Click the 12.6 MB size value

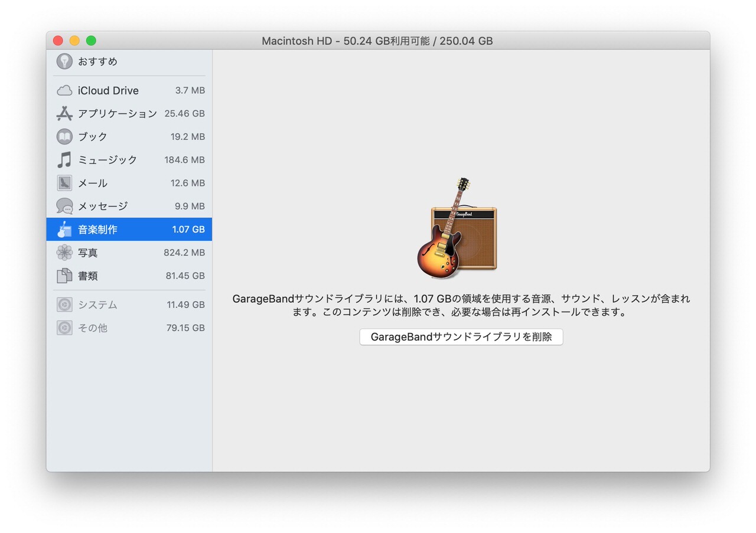tap(188, 183)
